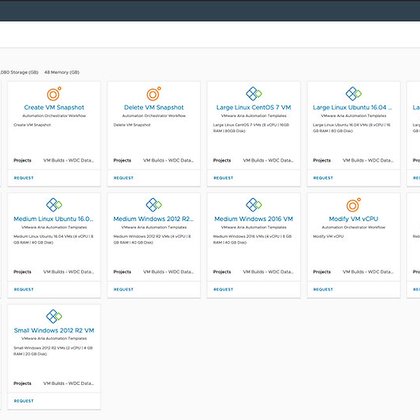Click the Medium Windows 2012 R2 template icon
420x420 pixels.
click(154, 205)
